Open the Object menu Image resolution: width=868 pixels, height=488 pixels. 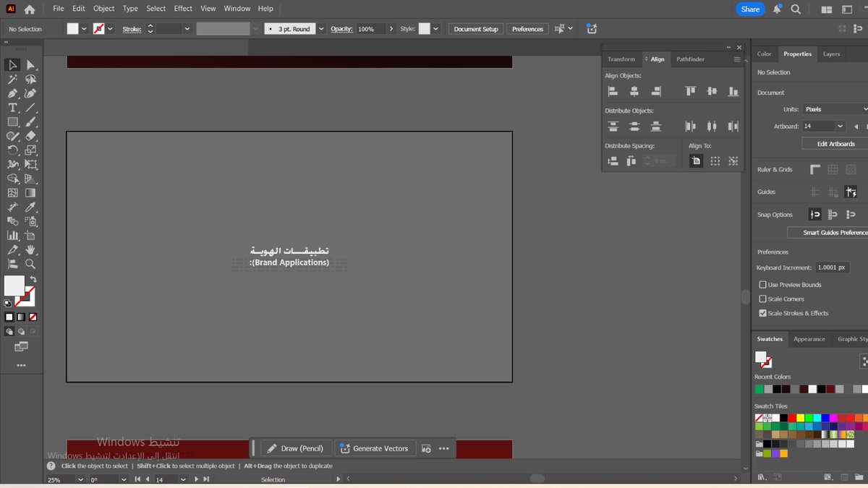tap(103, 9)
